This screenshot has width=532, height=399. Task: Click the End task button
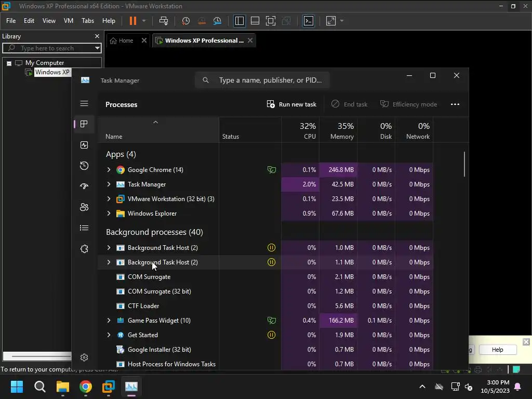tap(350, 104)
